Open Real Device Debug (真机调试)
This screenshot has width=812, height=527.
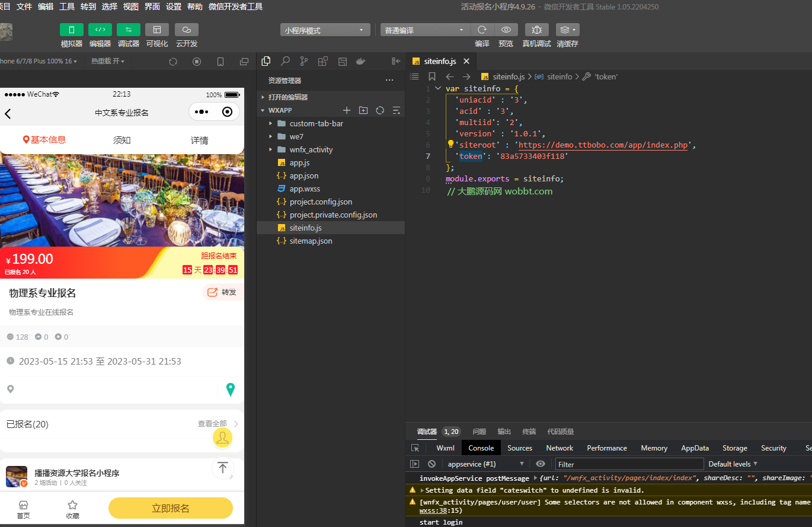tap(536, 30)
